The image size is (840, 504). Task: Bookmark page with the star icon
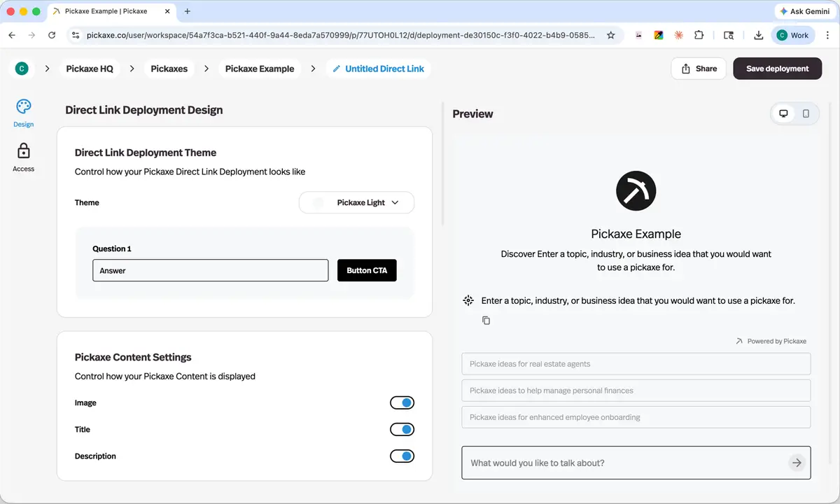tap(611, 35)
